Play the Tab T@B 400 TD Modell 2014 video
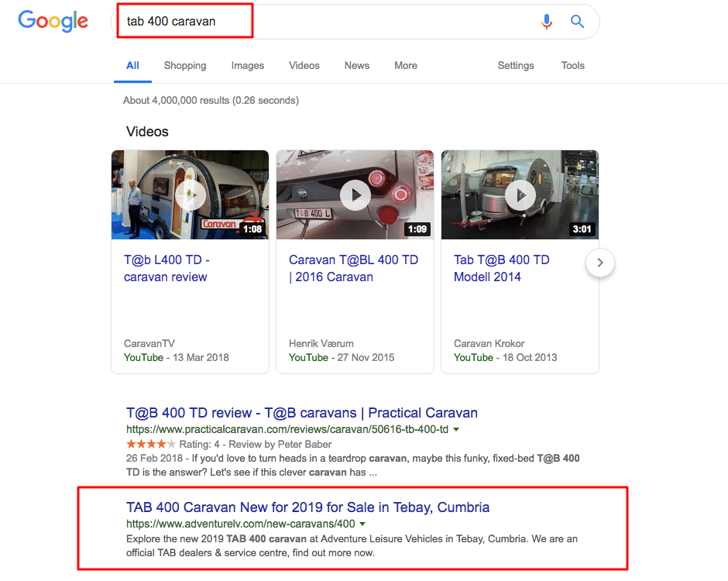Viewport: 728px width, 581px height. coord(520,195)
